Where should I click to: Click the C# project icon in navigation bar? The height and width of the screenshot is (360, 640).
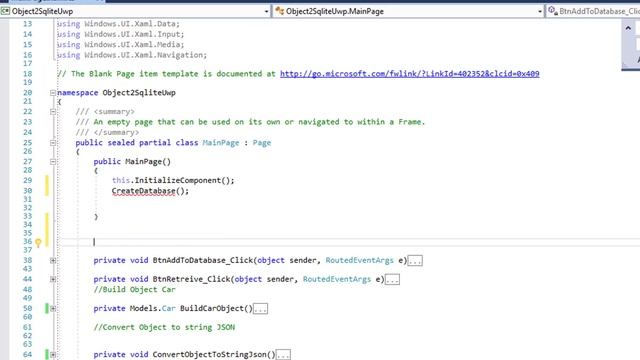[x=5, y=11]
